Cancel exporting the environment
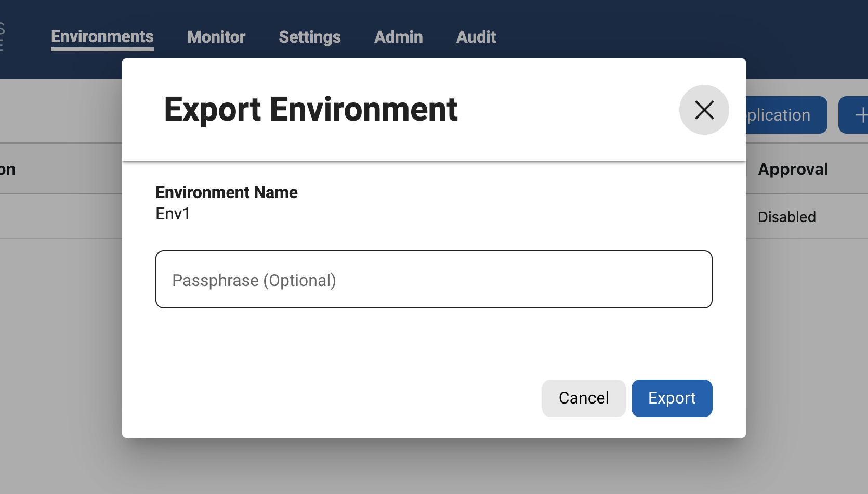 coord(583,398)
